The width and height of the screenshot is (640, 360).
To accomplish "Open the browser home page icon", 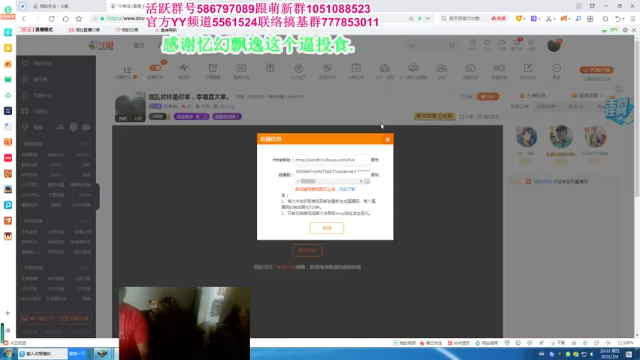I will [65, 19].
